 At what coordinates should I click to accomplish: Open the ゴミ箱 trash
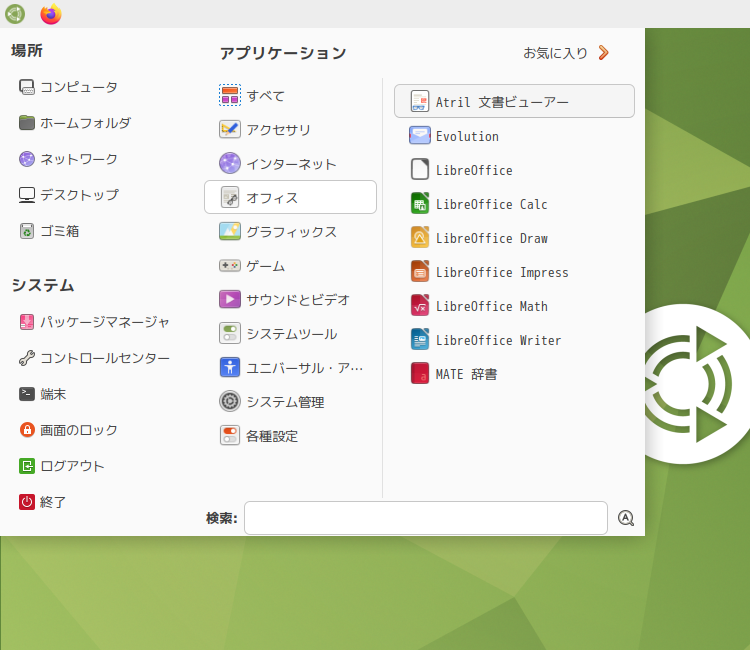[x=49, y=231]
